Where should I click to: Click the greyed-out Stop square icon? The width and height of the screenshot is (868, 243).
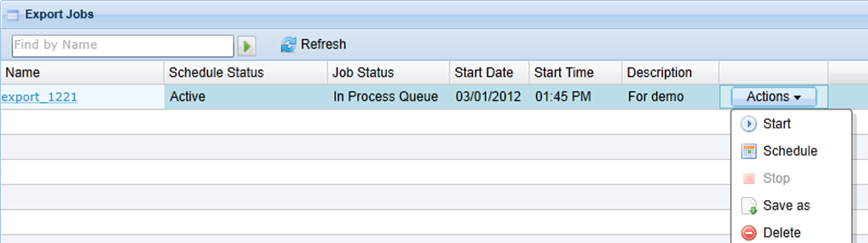(748, 179)
